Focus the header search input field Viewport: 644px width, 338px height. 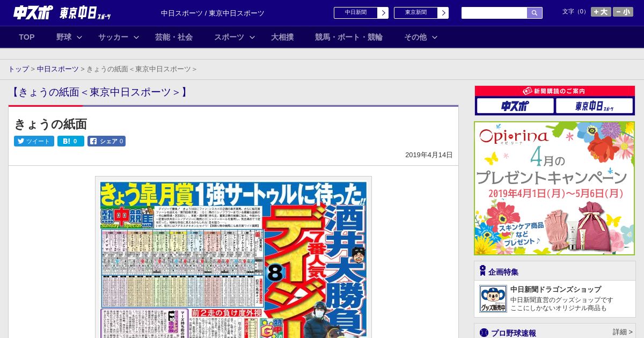click(494, 13)
